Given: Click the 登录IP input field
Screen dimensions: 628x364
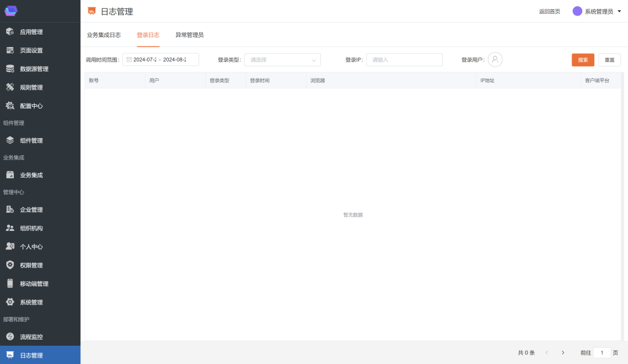Looking at the screenshot, I should tap(404, 60).
